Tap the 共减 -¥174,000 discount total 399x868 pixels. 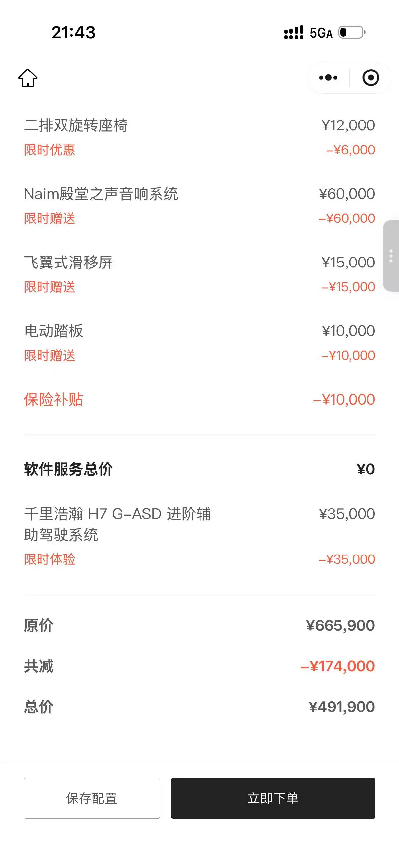[199, 666]
